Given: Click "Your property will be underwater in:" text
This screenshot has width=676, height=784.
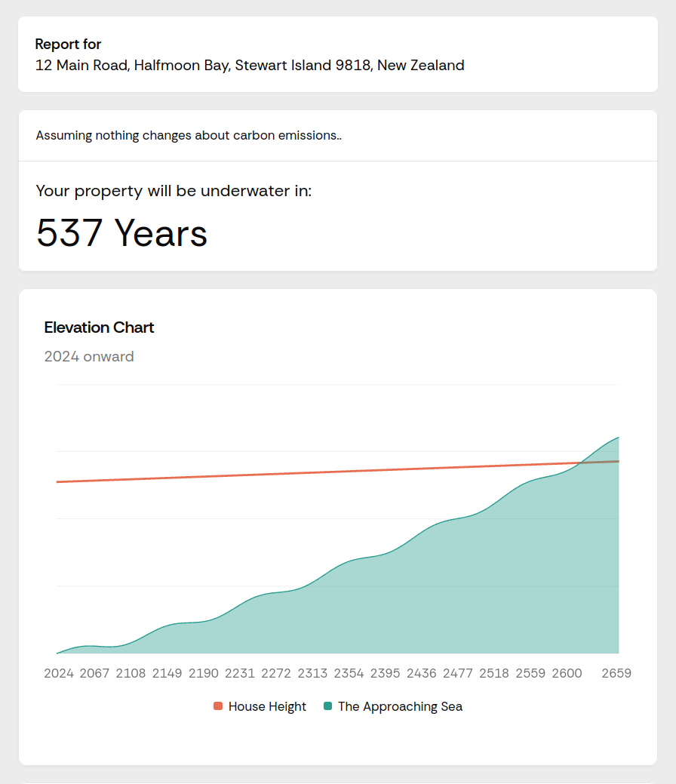Looking at the screenshot, I should [x=174, y=191].
